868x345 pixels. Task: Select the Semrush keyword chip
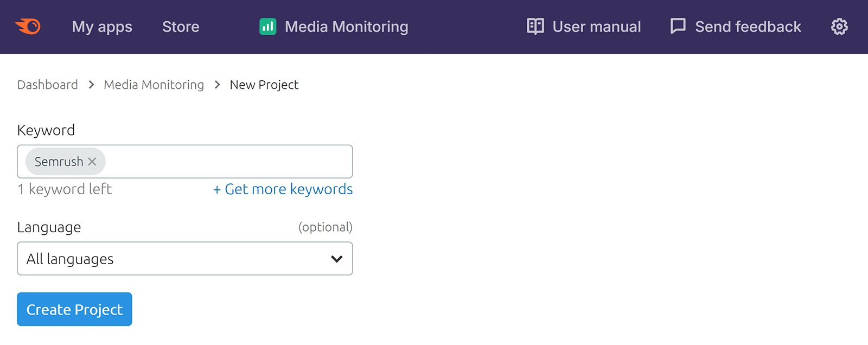point(65,162)
